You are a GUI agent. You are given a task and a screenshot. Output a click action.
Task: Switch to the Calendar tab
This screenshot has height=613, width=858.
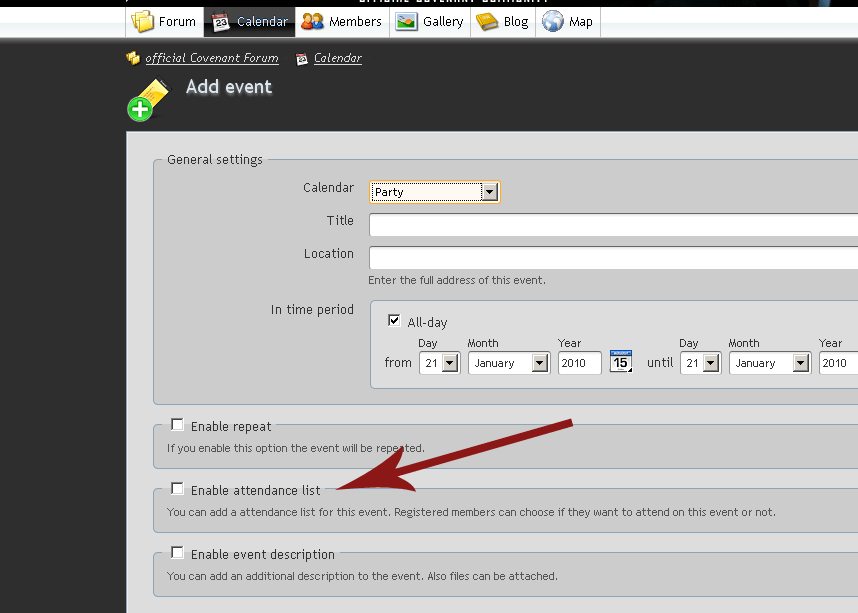[250, 21]
